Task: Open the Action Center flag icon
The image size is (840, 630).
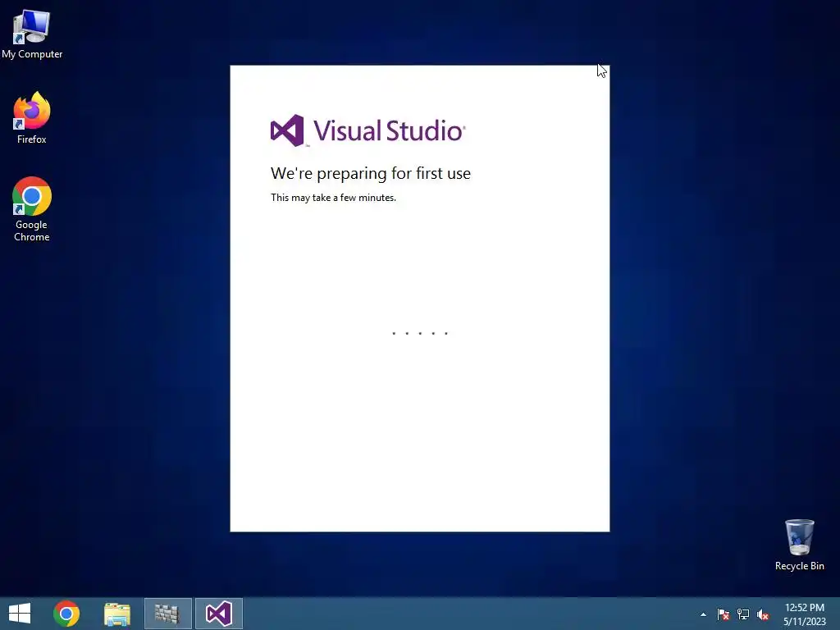Action: pyautogui.click(x=724, y=614)
